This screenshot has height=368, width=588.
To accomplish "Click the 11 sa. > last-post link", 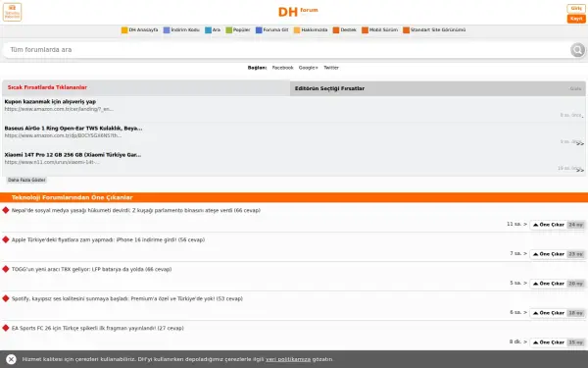I will [x=516, y=224].
